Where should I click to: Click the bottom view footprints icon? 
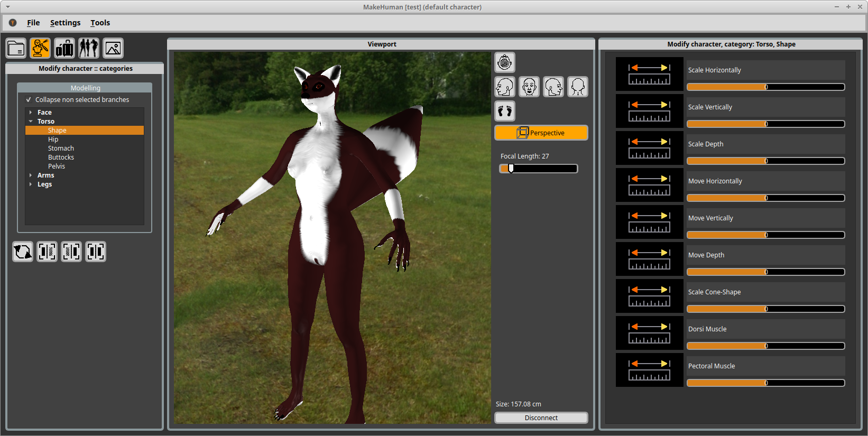tap(505, 111)
